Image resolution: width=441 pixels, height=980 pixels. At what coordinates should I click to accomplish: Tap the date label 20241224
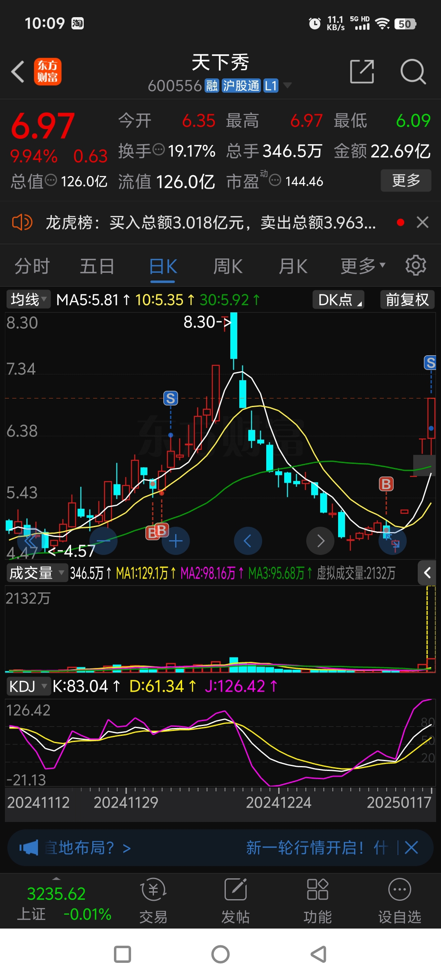coord(278,802)
